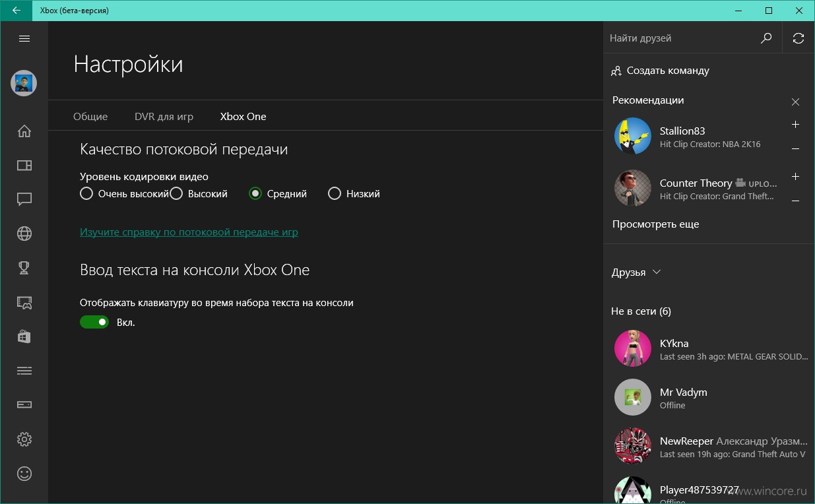This screenshot has height=504, width=815.
Task: Remove Counter Theory recommendation with minus
Action: click(795, 201)
